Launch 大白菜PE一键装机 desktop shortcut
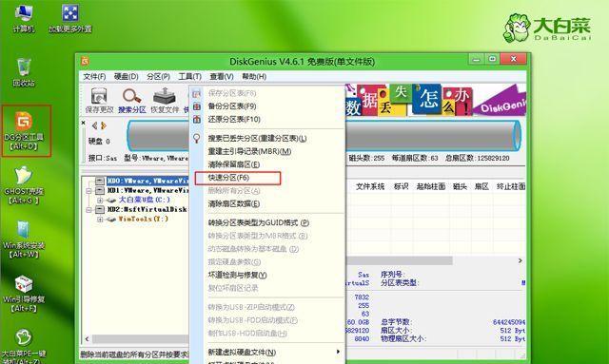Viewport: 609px width, 364px height. pyautogui.click(x=24, y=346)
